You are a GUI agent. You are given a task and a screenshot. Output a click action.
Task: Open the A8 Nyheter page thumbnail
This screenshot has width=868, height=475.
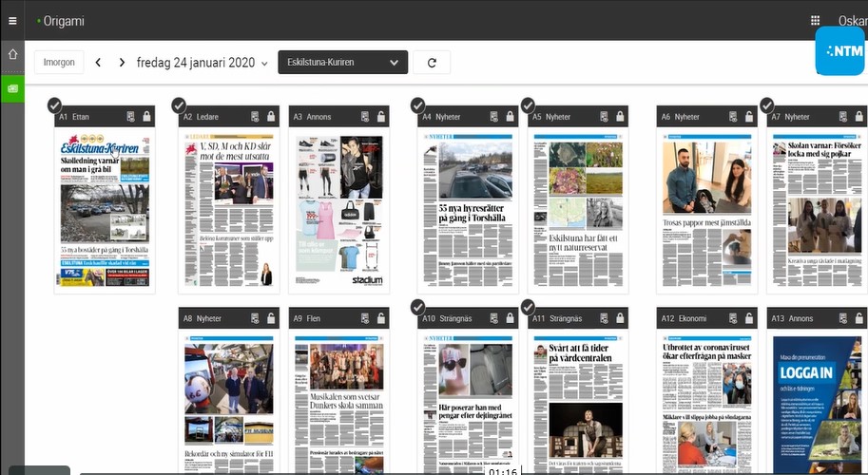coord(228,402)
